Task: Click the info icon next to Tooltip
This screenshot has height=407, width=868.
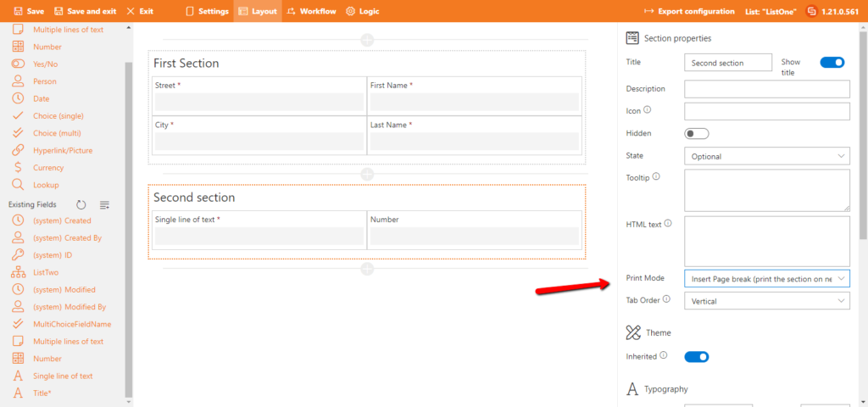Action: tap(657, 177)
